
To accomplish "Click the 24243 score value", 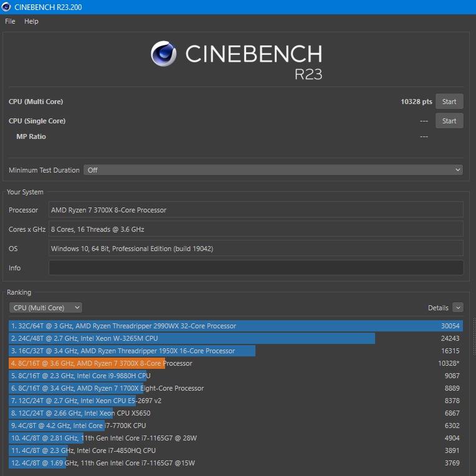I will pos(450,338).
